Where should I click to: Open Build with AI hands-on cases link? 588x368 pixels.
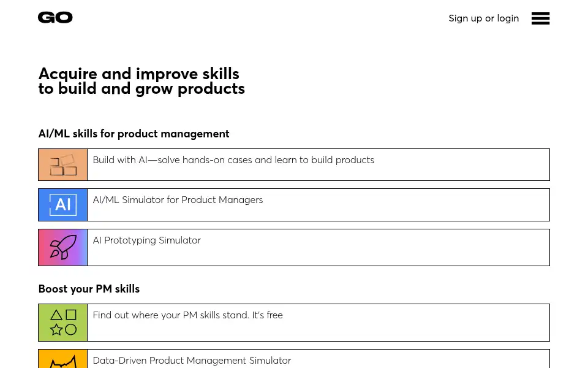(x=233, y=160)
